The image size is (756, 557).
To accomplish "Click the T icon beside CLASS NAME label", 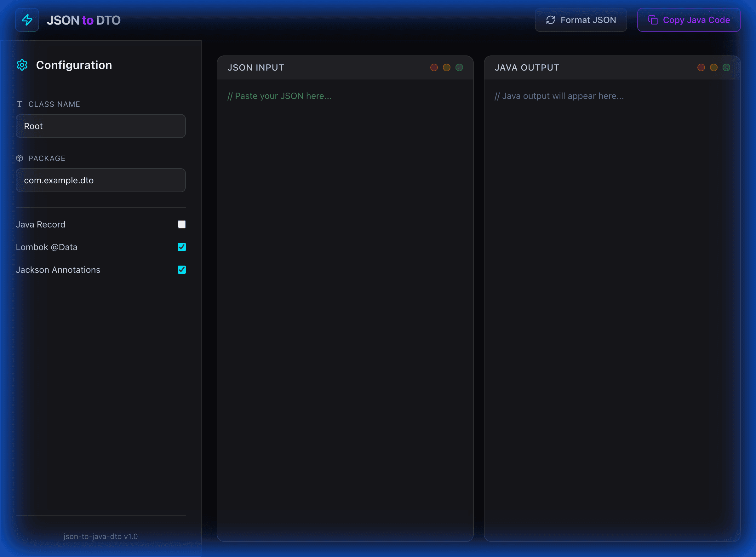I will [20, 104].
